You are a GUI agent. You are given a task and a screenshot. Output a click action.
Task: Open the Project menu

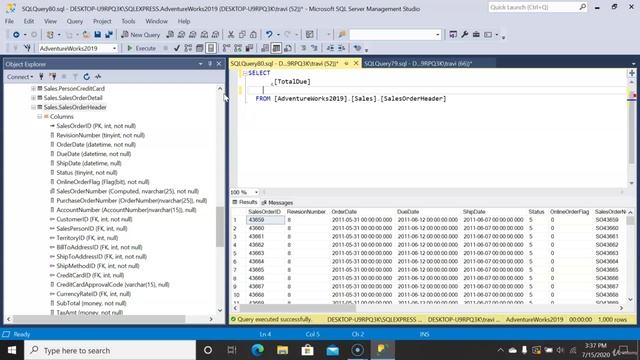pos(102,21)
